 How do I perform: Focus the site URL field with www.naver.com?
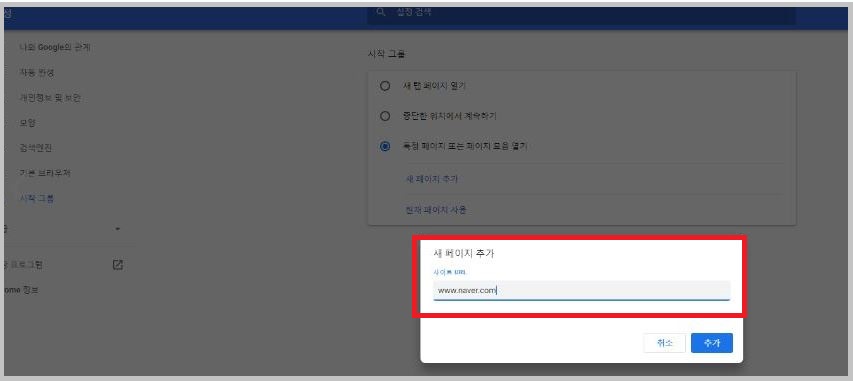pos(582,291)
